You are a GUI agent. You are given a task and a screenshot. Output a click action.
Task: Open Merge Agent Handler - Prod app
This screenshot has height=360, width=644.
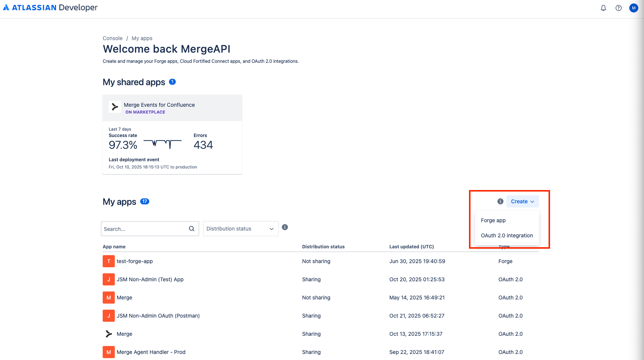point(151,352)
